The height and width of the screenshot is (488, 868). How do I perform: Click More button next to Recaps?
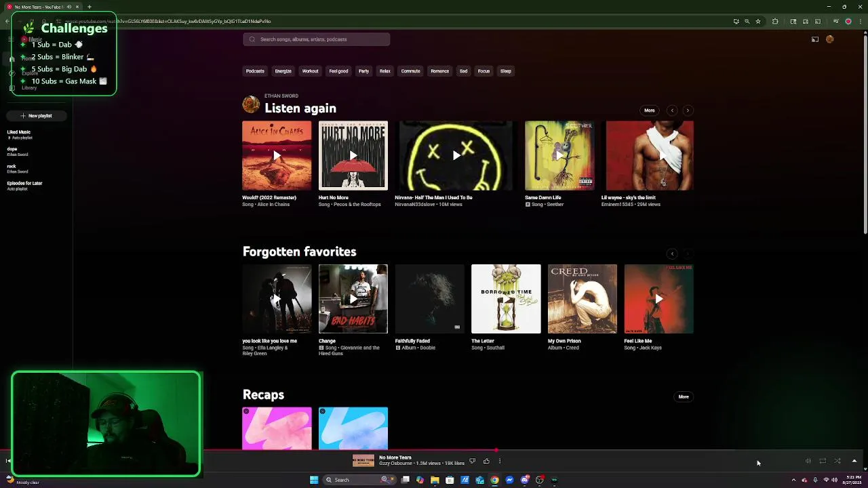coord(684,396)
